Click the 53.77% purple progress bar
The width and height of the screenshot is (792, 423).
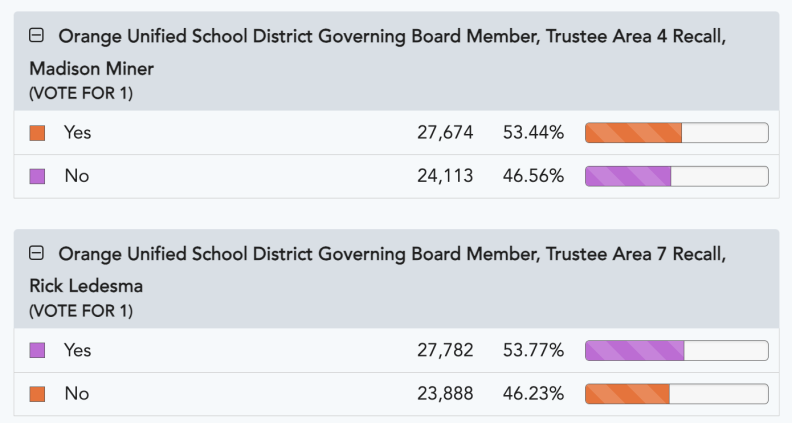[676, 350]
